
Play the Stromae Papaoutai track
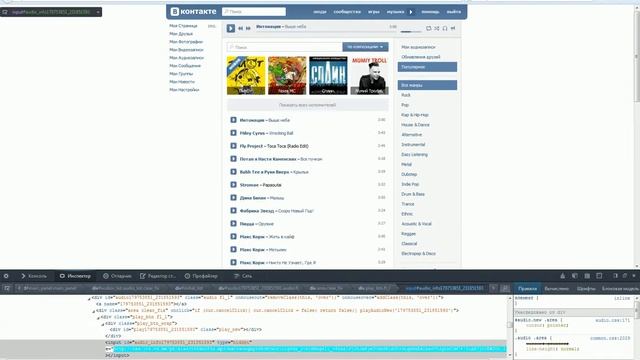coord(233,185)
